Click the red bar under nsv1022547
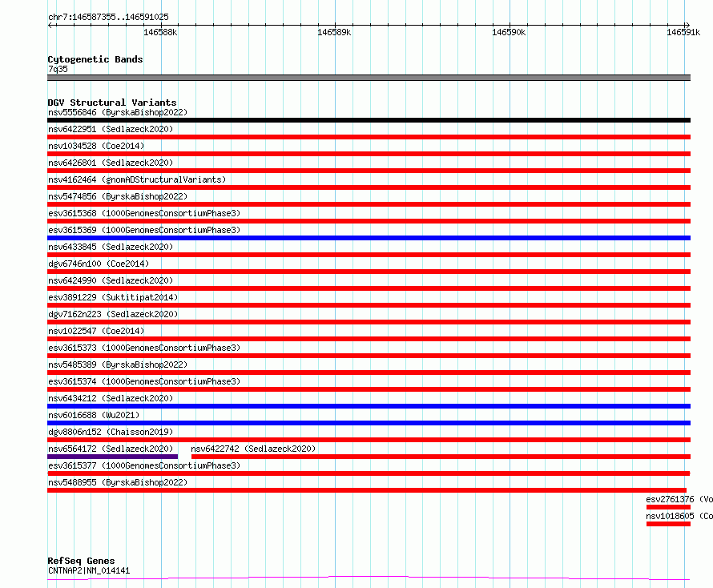The width and height of the screenshot is (713, 588). 369,339
